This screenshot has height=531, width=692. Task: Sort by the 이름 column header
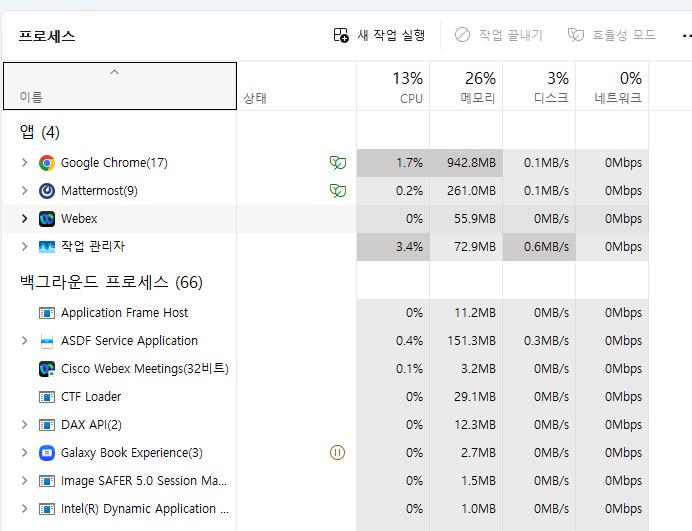pyautogui.click(x=120, y=86)
